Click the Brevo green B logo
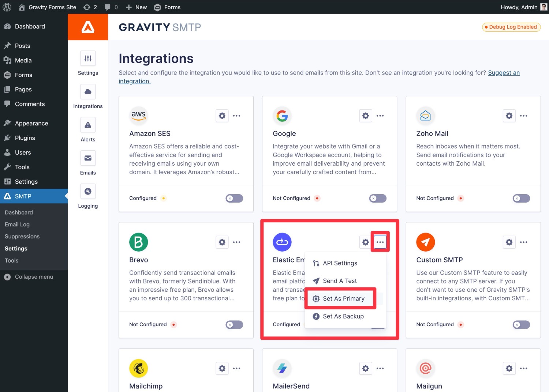Viewport: 549px width, 392px height. (x=139, y=242)
